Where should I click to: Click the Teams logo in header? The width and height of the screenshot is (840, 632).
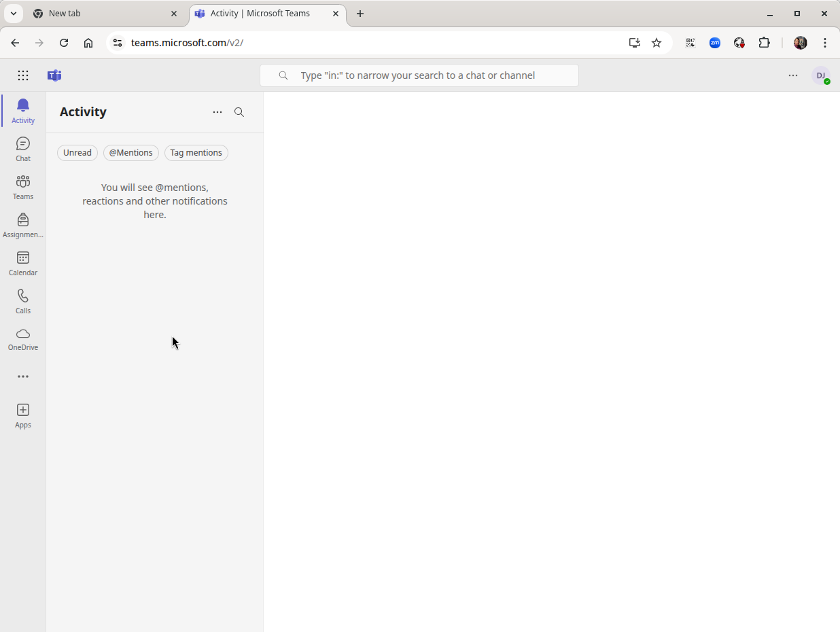(x=54, y=75)
